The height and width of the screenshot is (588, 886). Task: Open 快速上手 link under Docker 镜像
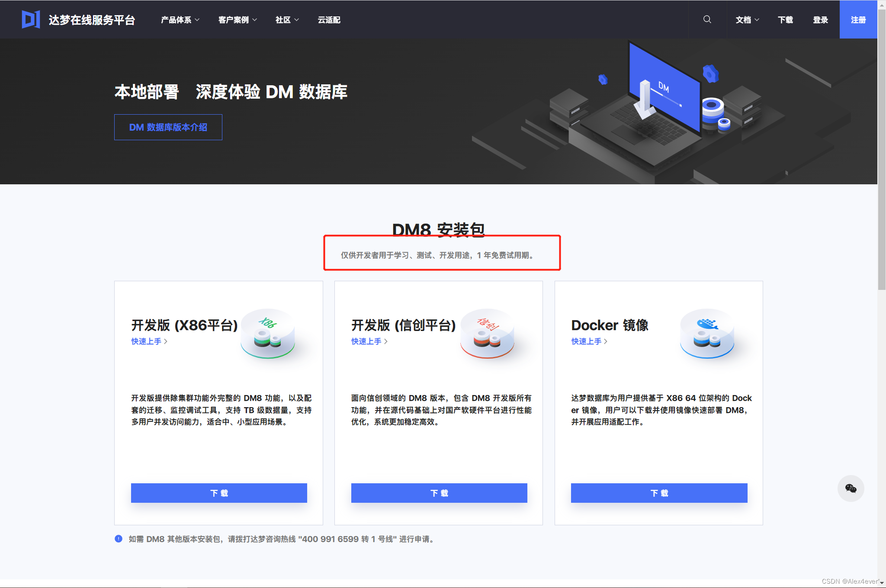(587, 341)
